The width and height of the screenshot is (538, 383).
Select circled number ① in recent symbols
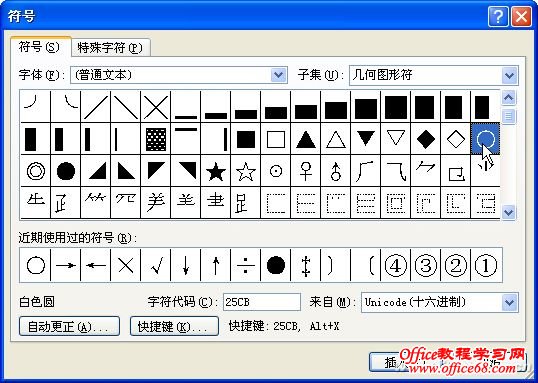click(x=486, y=265)
